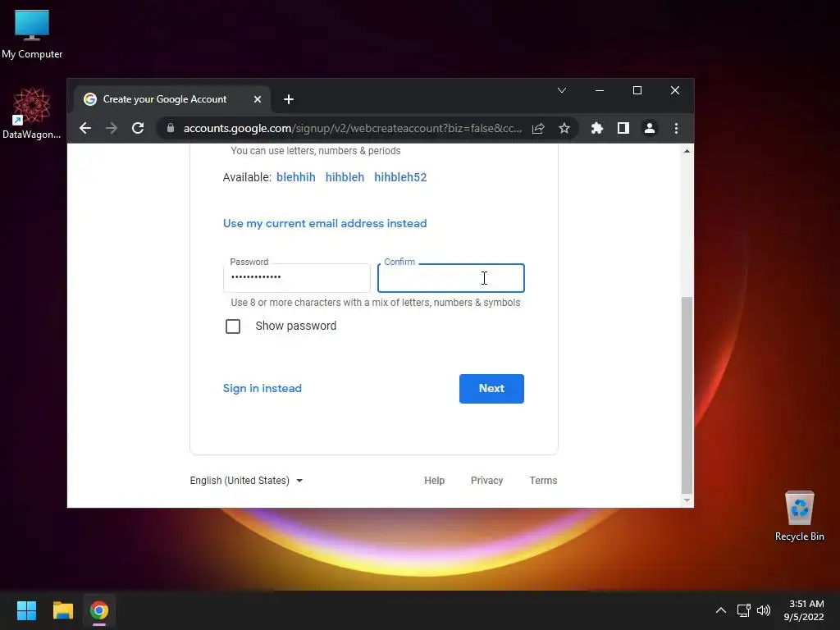Viewport: 840px width, 630px height.
Task: Open My Computer desktop icon
Action: coord(32,34)
